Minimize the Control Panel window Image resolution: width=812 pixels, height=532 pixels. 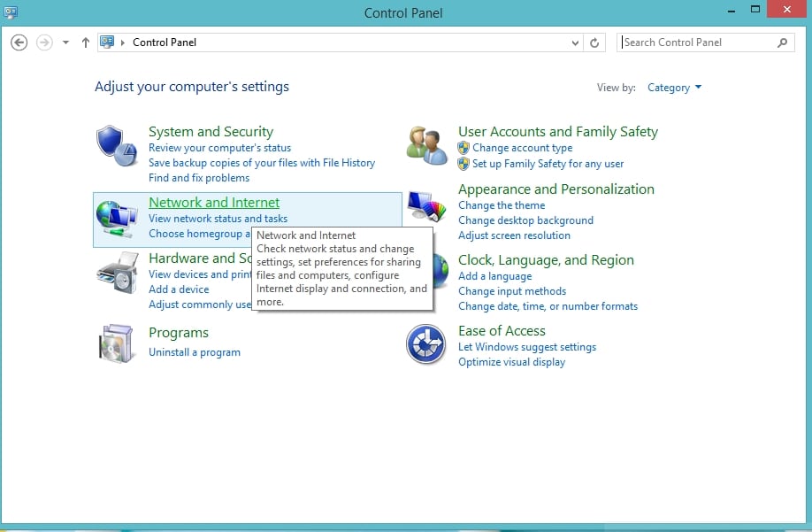point(732,11)
